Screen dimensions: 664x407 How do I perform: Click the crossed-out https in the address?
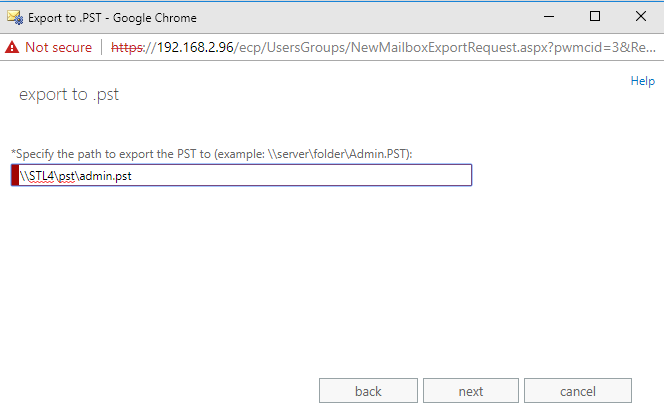click(x=127, y=47)
